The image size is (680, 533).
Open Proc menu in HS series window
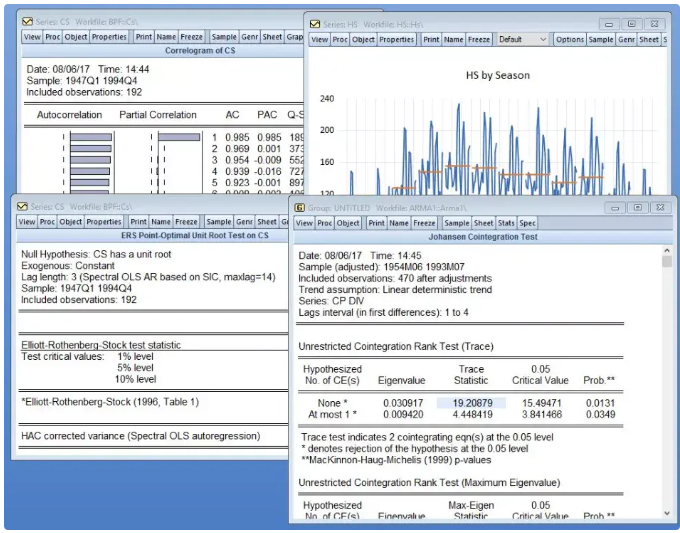[x=340, y=39]
